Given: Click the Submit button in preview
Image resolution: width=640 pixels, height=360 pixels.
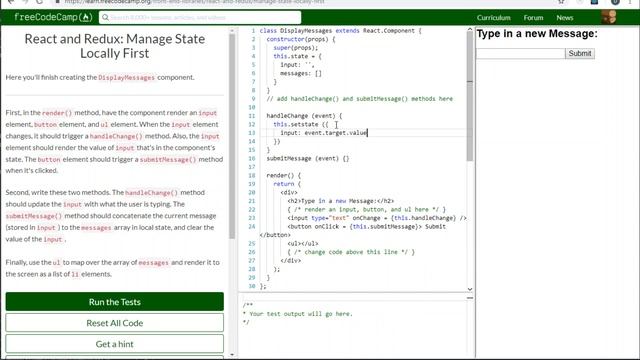Looking at the screenshot, I should (x=580, y=53).
